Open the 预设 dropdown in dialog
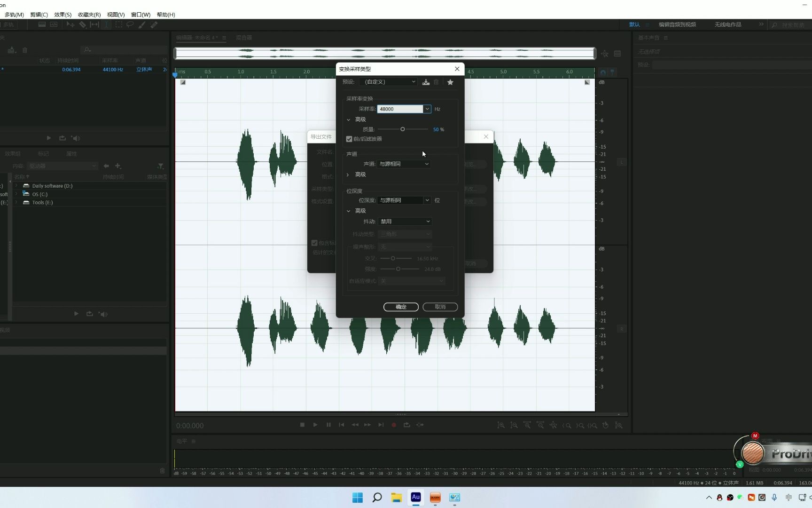The image size is (812, 508). [x=388, y=82]
